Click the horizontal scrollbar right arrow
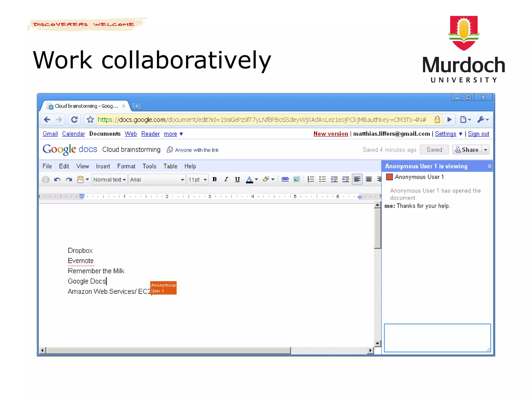Screen dimensions: 532x399 370,350
